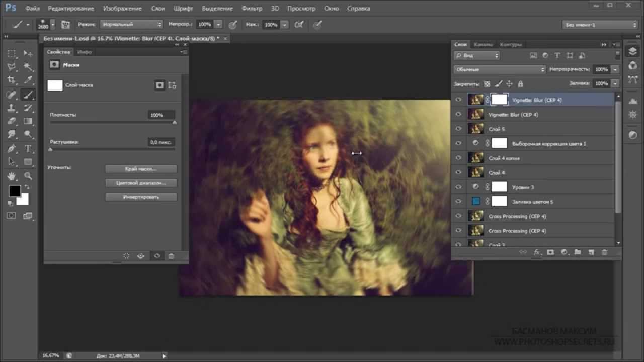Create a new layer in Layers panel
Image resolution: width=644 pixels, height=362 pixels.
coord(591,252)
